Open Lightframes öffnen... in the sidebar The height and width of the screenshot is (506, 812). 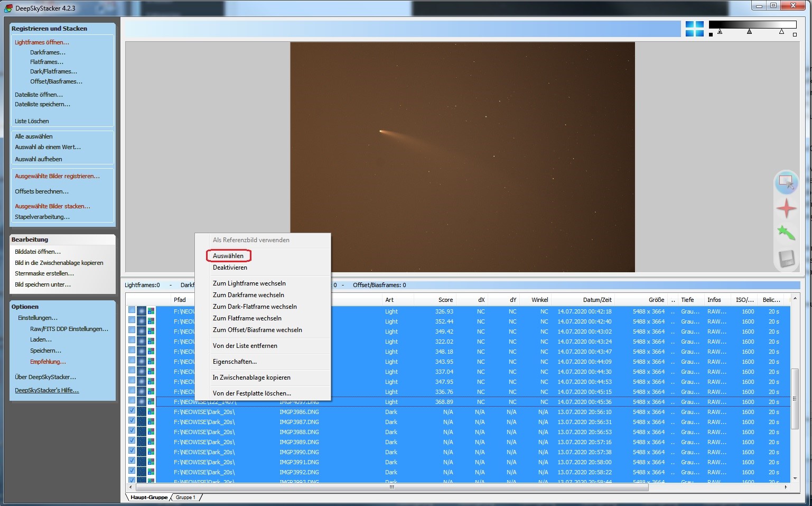point(42,42)
